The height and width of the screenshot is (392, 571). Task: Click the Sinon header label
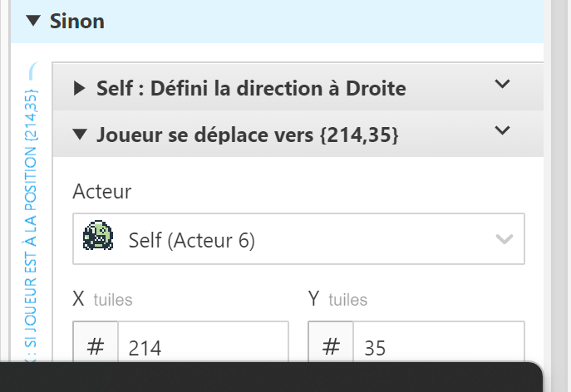pos(77,22)
